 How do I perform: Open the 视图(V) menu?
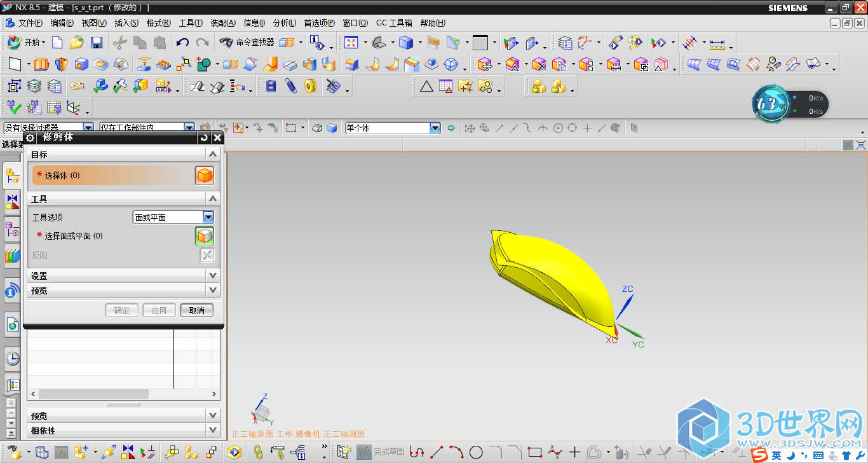94,23
